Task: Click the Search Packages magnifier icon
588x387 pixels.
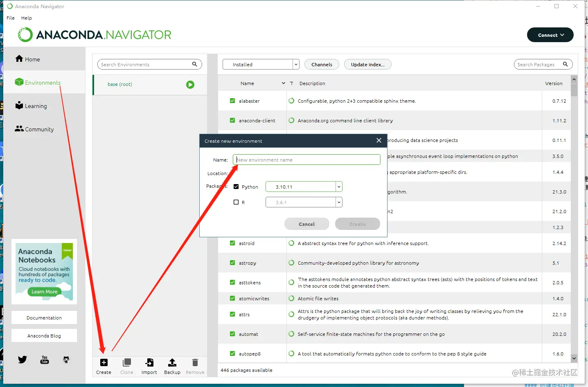Action: pos(565,64)
